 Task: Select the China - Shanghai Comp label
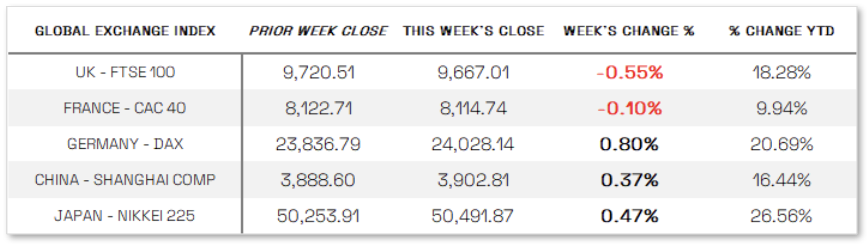click(125, 180)
